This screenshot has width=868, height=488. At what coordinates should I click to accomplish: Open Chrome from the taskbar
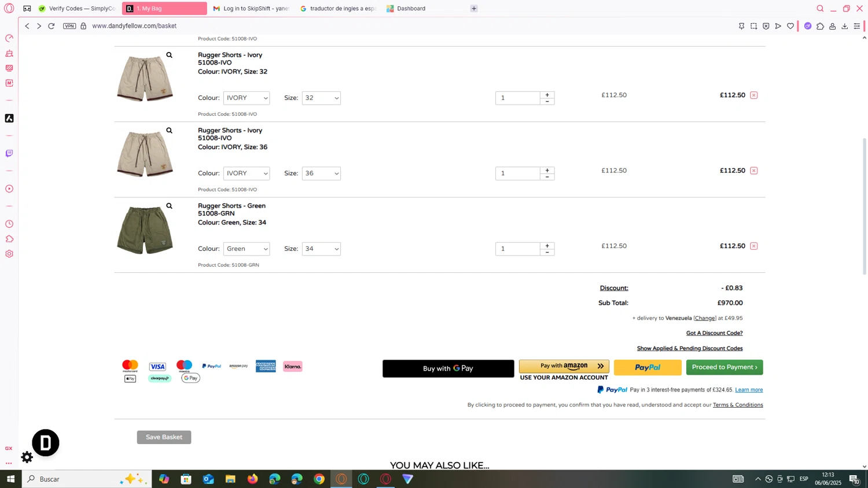[319, 479]
